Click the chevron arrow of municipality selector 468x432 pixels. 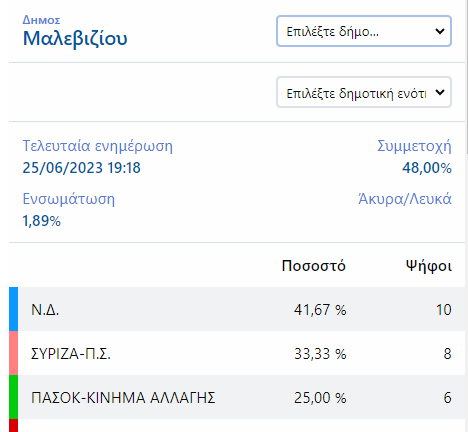coord(440,31)
